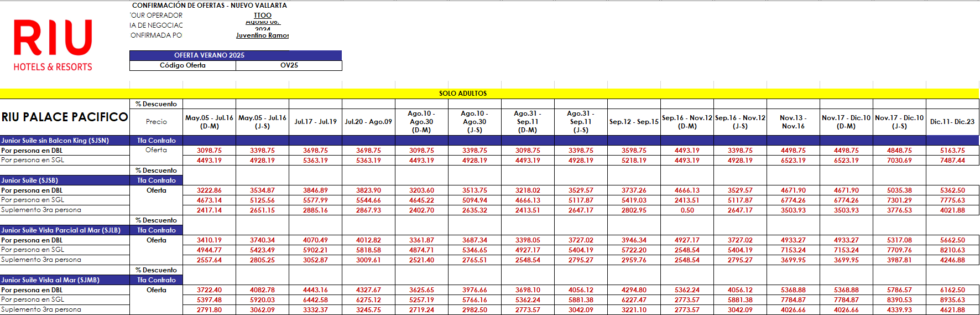The image size is (980, 315).
Task: Select the cell with value 4012.82
Action: [369, 240]
